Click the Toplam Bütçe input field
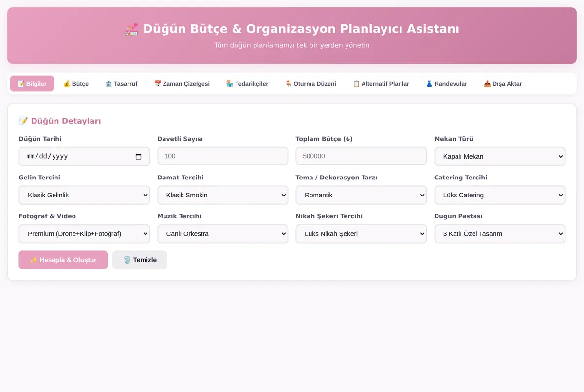Screen dimensions: 584x392 coord(361,156)
